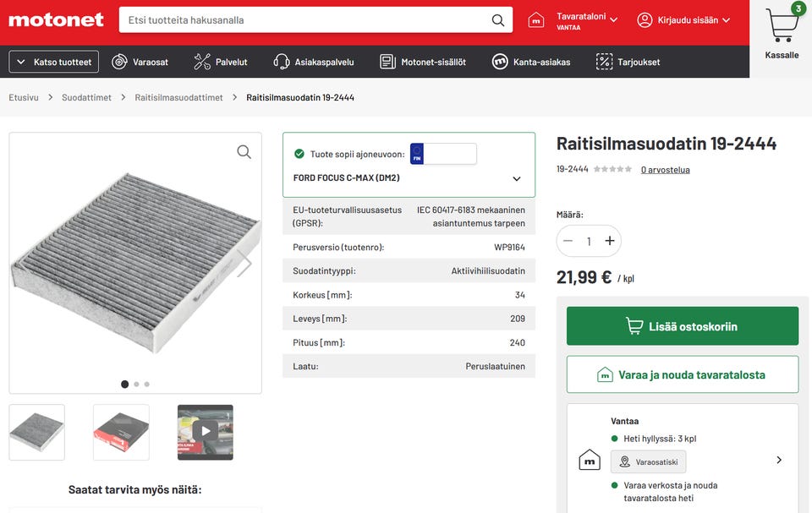Open the Kirjaudu sisään dropdown
812x513 pixels.
click(694, 20)
